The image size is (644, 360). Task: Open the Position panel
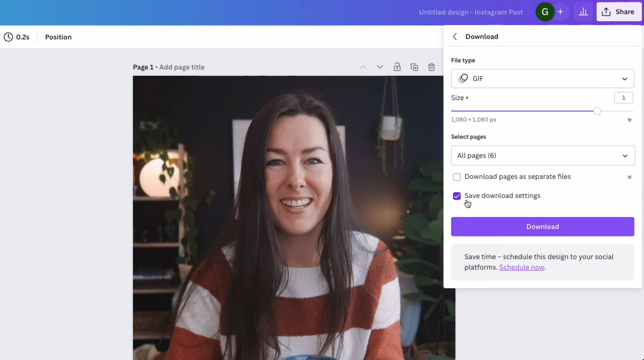click(x=58, y=37)
